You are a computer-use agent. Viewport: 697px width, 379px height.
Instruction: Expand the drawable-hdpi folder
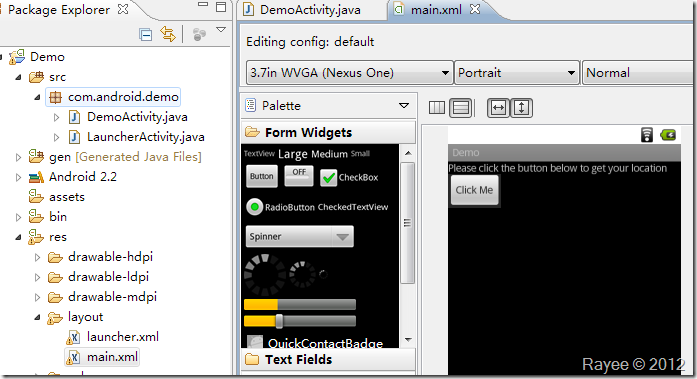click(x=38, y=257)
